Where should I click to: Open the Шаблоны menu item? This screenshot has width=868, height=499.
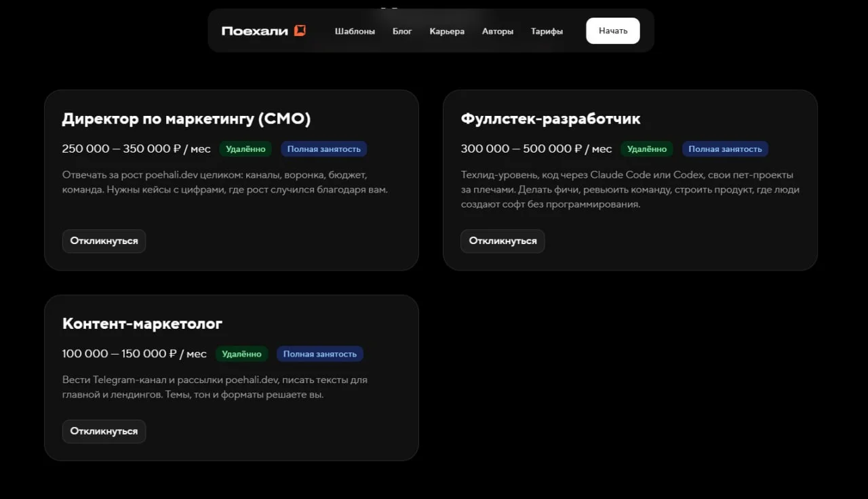[x=355, y=31]
